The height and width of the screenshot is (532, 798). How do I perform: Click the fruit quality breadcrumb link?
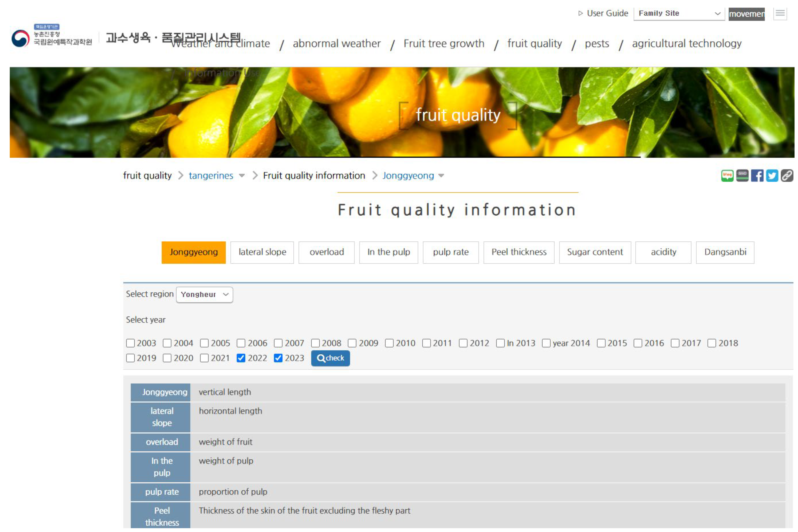pyautogui.click(x=147, y=175)
